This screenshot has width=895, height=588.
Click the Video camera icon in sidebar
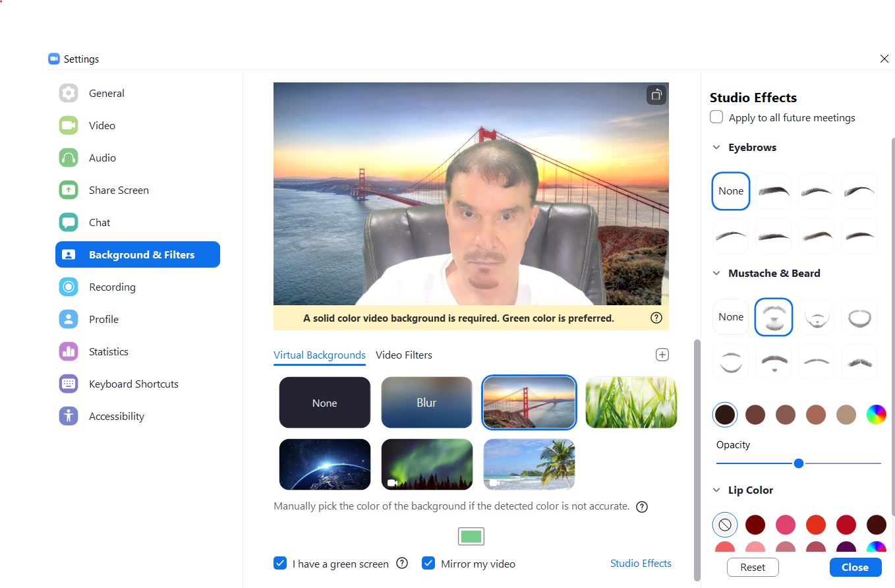[x=69, y=125]
